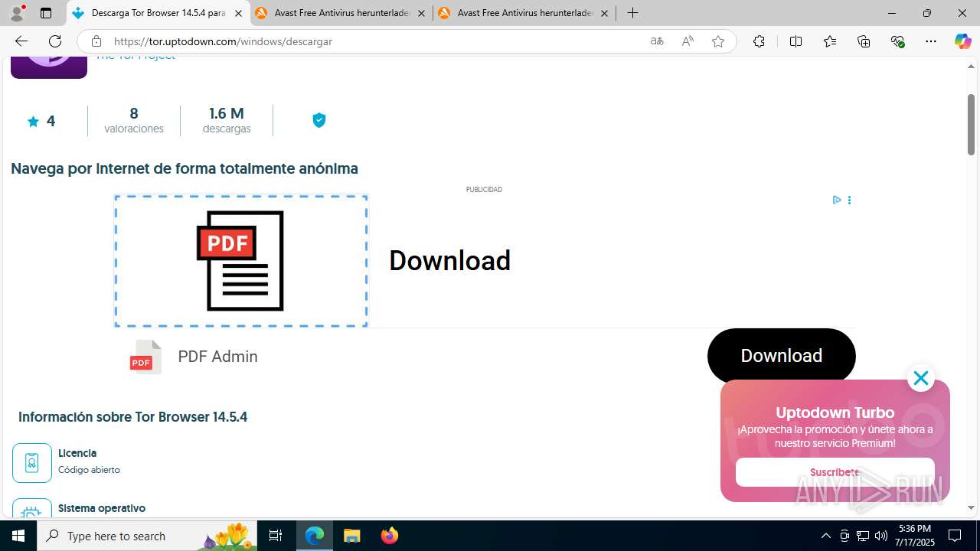Screen dimensions: 980x551
Task: Click the 1.6 M descargas count
Action: coord(227,120)
